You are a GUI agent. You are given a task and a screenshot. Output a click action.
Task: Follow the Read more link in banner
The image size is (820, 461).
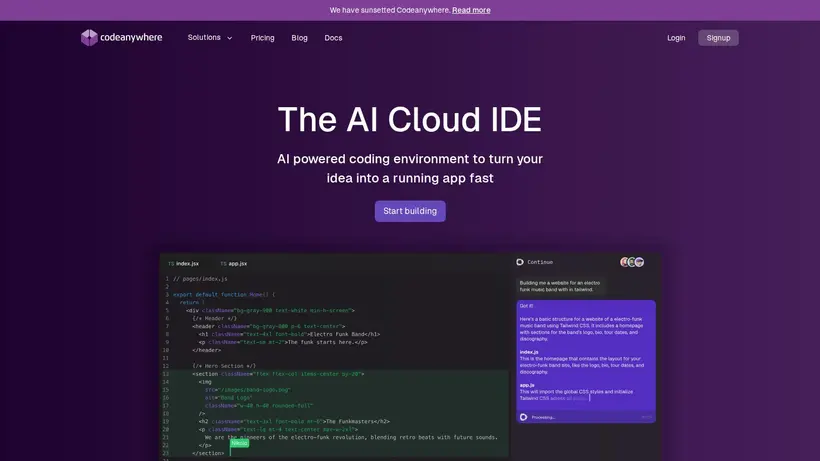coord(471,10)
